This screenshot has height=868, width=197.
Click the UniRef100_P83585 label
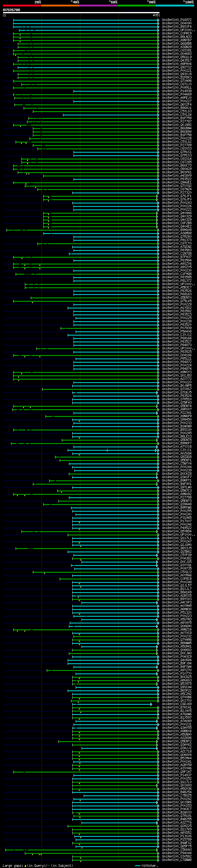[177, 277]
